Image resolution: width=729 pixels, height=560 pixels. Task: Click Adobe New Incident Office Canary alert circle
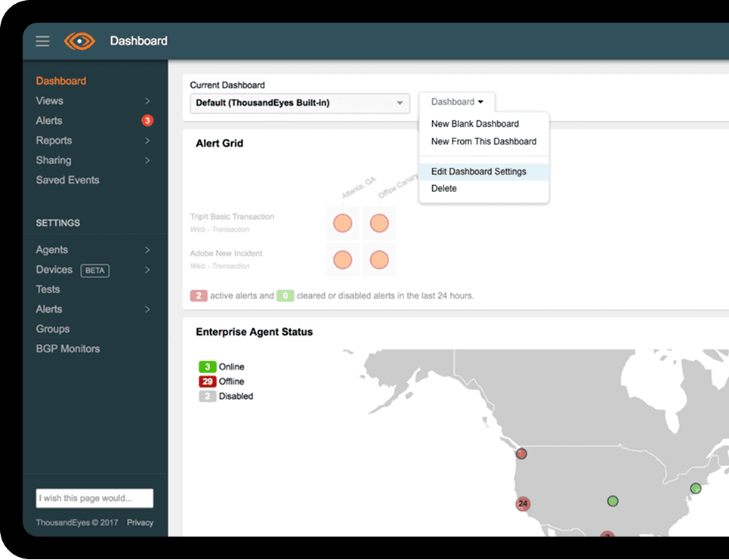pyautogui.click(x=379, y=259)
